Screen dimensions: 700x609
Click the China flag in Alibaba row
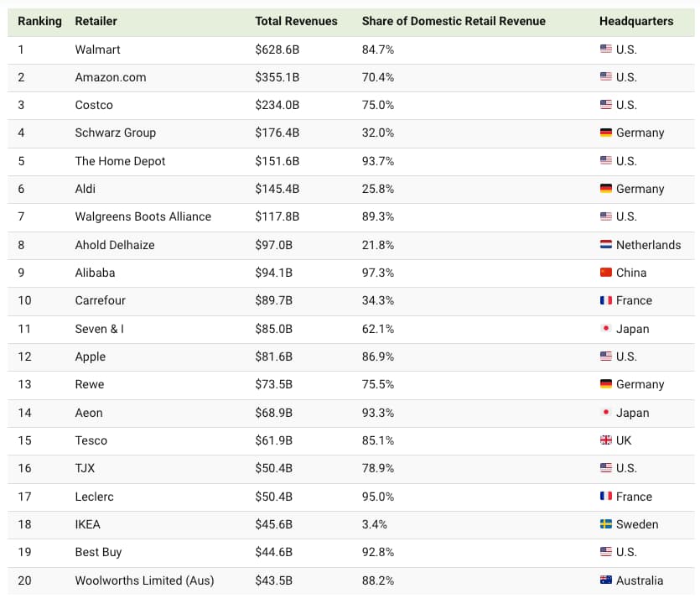point(605,273)
